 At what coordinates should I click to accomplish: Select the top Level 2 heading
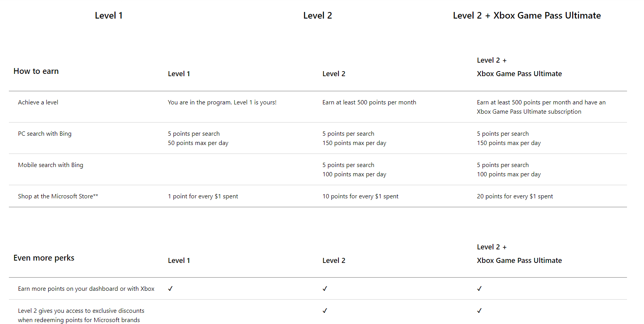click(x=318, y=15)
